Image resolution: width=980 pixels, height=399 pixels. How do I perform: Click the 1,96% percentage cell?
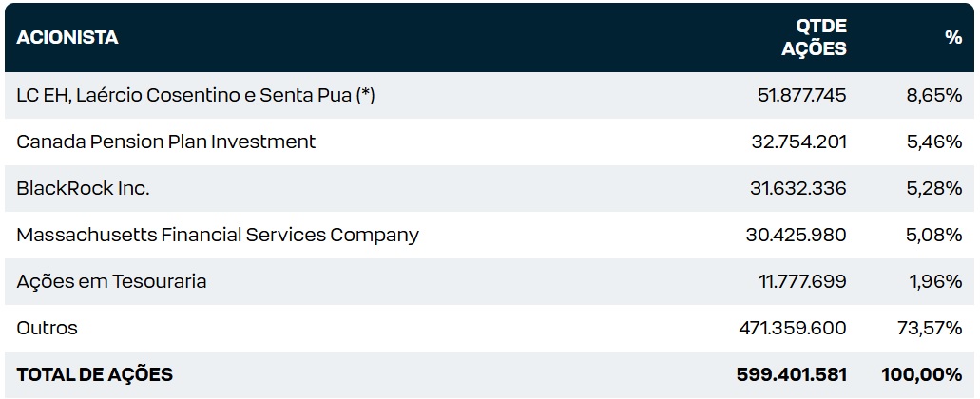(x=934, y=281)
